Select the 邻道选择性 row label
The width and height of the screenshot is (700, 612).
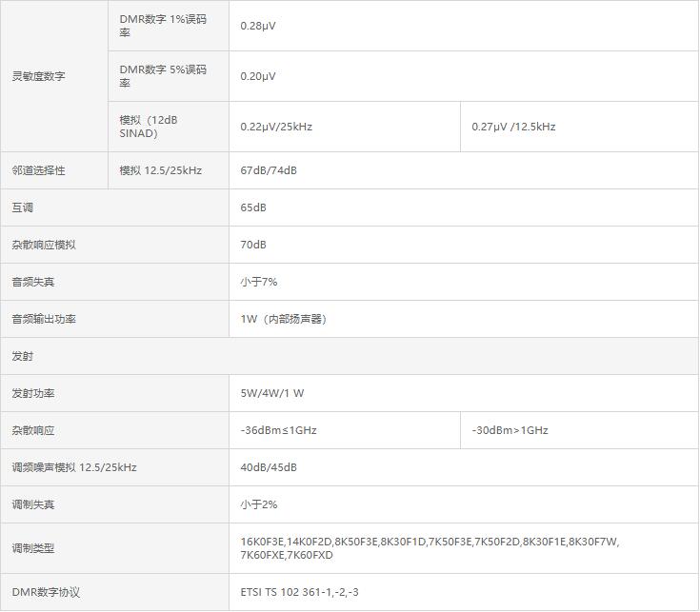[38, 170]
